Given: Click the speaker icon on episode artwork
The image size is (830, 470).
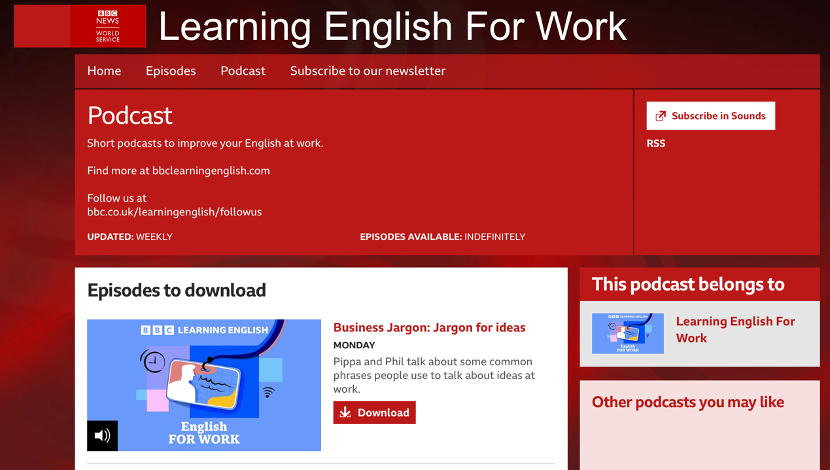Looking at the screenshot, I should click(102, 435).
